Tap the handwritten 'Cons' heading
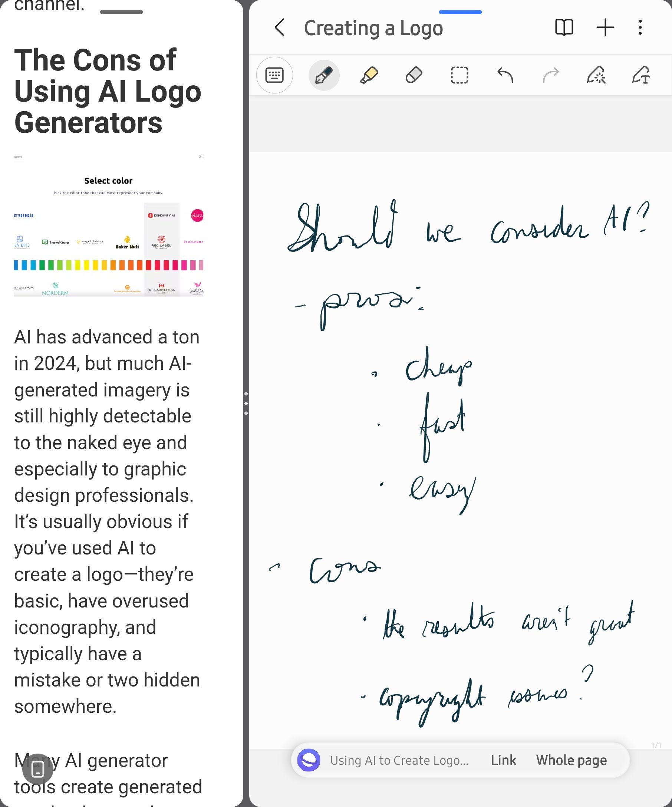Image resolution: width=672 pixels, height=807 pixels. pos(345,570)
